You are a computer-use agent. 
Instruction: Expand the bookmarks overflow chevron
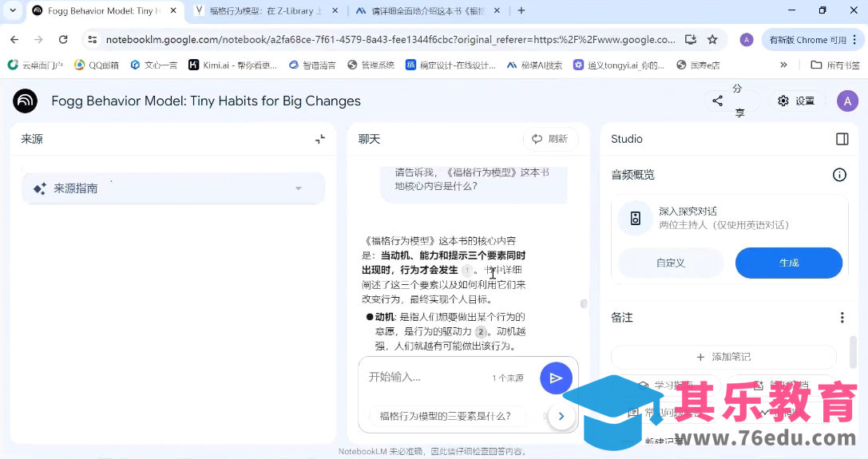point(783,65)
